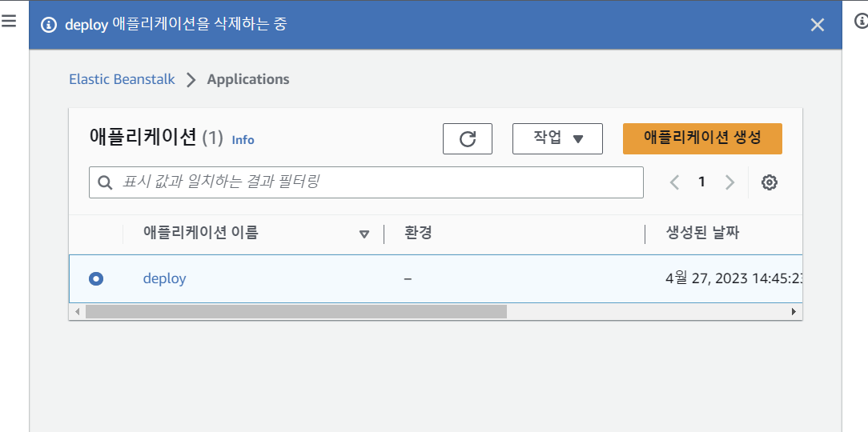This screenshot has width=868, height=432.
Task: Click the info icon in the notification banner
Action: (50, 25)
